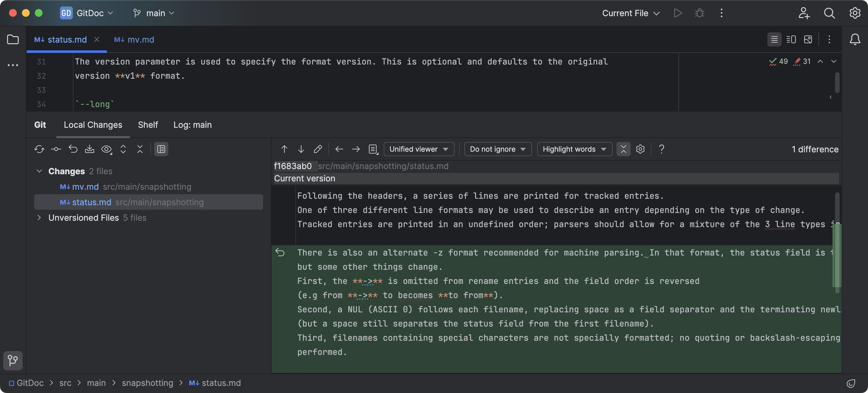Open diff viewer settings gear
This screenshot has height=393, width=868.
tap(640, 149)
